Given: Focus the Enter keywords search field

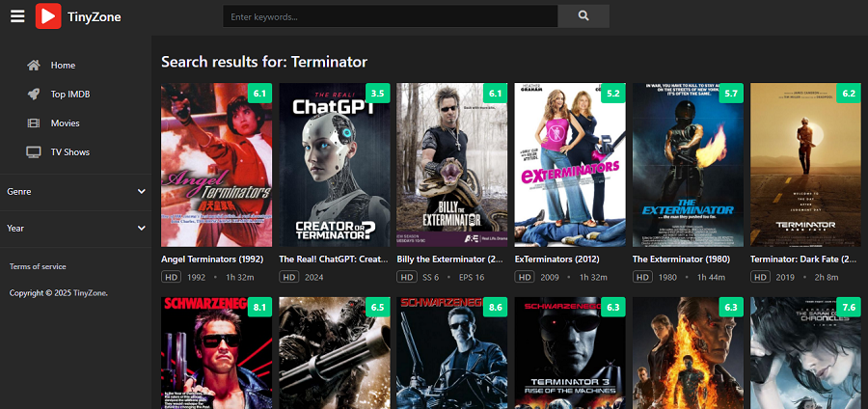Looking at the screenshot, I should (391, 16).
